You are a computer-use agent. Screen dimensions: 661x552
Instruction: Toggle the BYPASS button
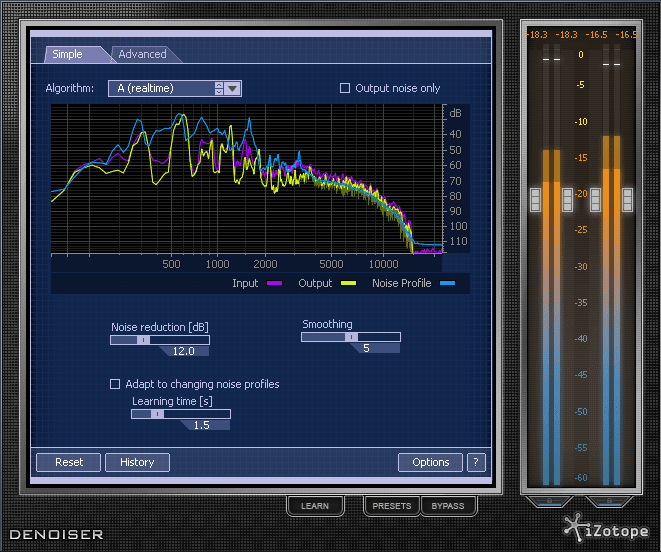(x=448, y=506)
